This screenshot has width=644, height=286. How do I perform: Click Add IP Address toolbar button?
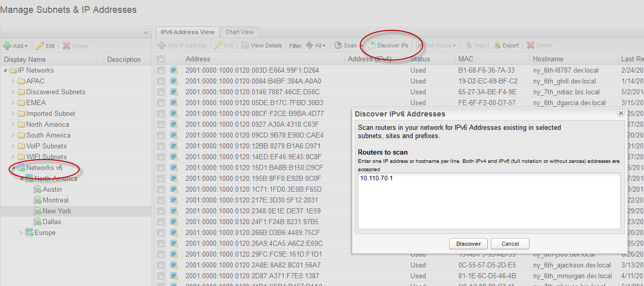coord(183,45)
